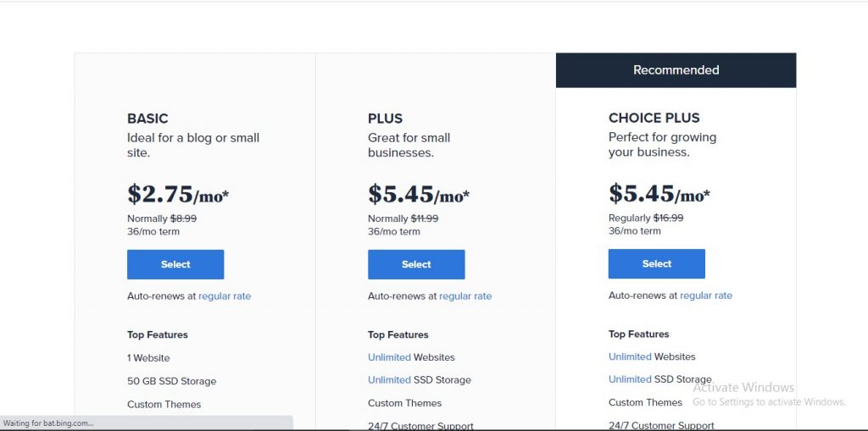Screen dimensions: 868x431
Task: Click regular rate link under CHOICE PLUS
Action: coord(706,296)
